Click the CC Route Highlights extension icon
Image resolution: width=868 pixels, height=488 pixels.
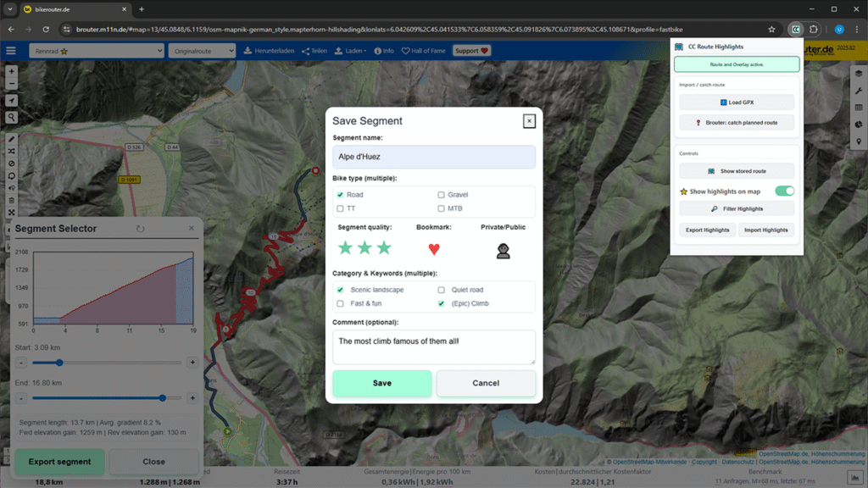coord(795,29)
